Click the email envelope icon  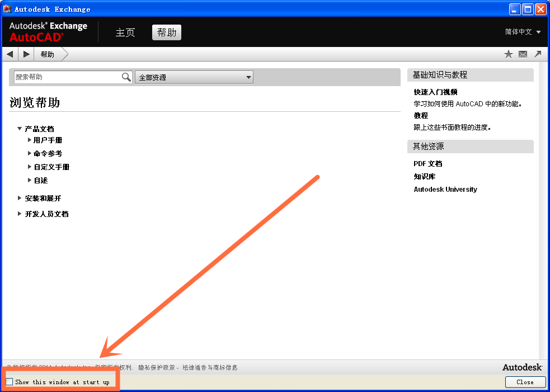[523, 54]
